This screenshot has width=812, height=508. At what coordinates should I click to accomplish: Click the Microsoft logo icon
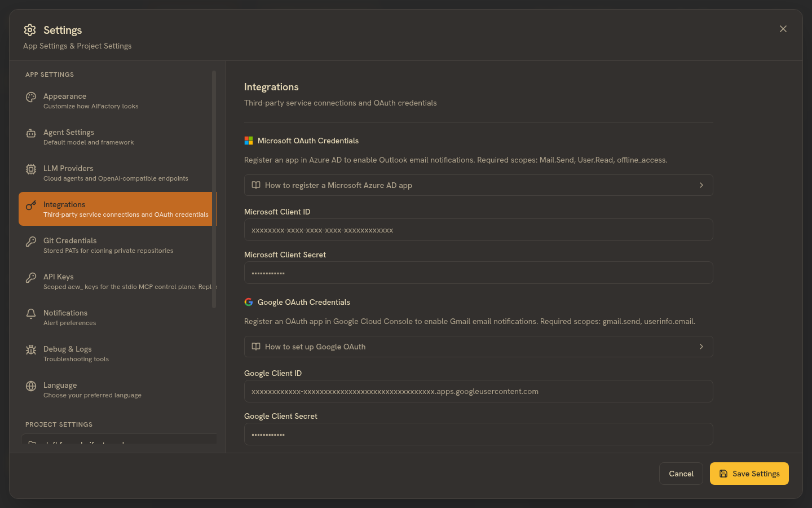(249, 141)
